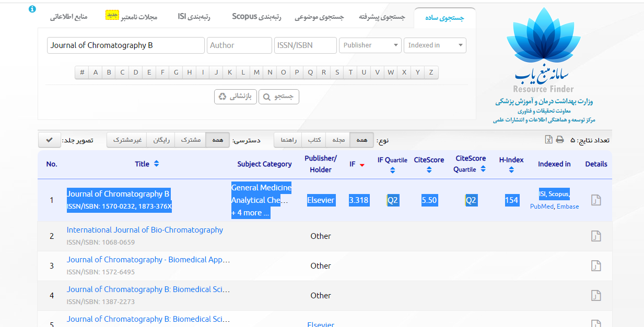
Task: Filter titles by letter C
Action: [x=123, y=72]
